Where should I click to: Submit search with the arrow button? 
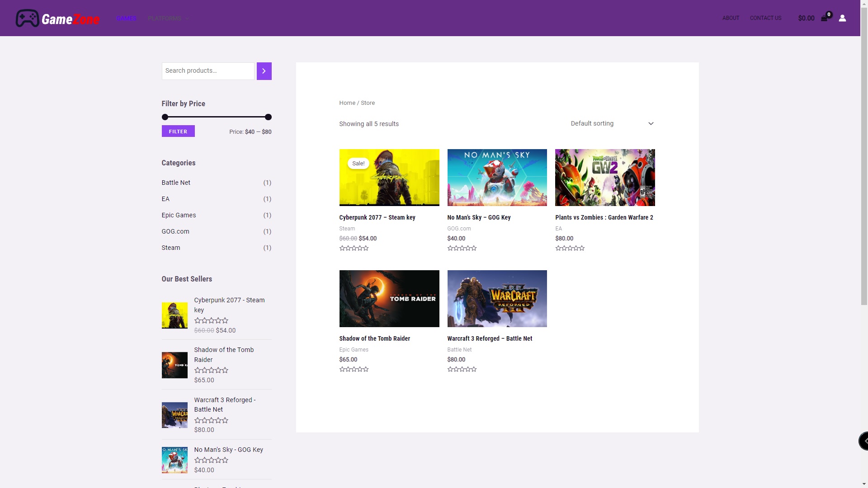pos(264,71)
